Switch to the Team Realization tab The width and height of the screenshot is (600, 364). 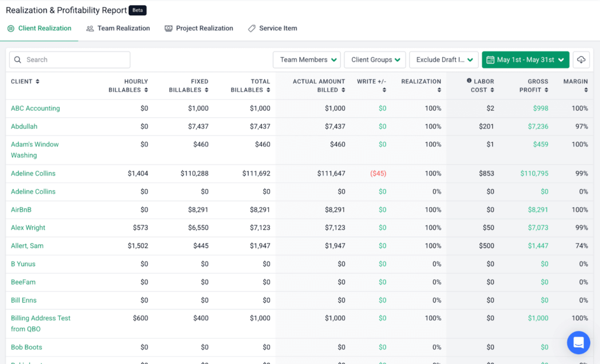point(118,28)
